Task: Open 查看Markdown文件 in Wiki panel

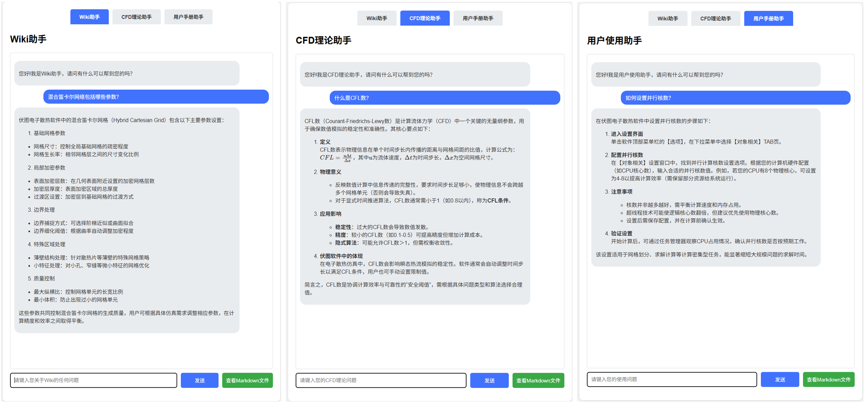Action: click(x=247, y=380)
